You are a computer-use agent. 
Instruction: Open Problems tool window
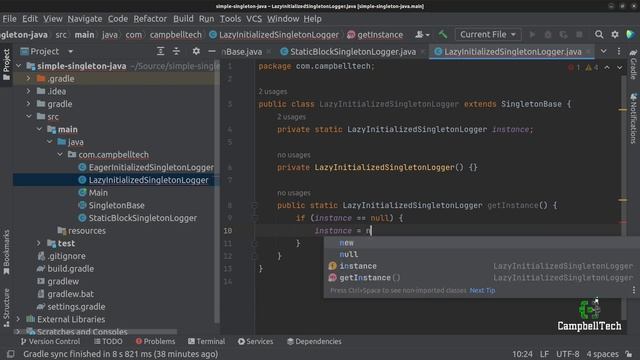[155, 341]
